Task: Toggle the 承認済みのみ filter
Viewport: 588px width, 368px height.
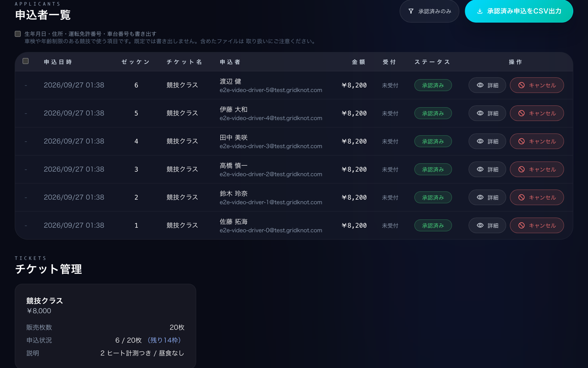Action: (x=429, y=11)
